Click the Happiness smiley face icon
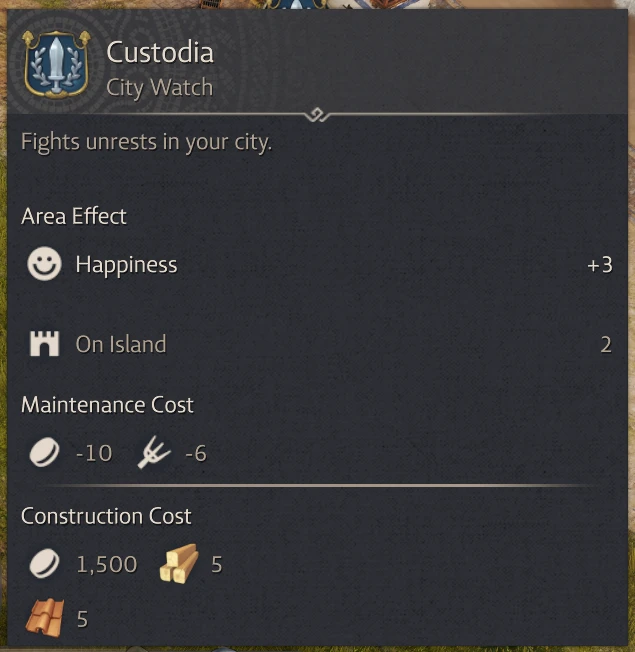This screenshot has height=652, width=635. (43, 265)
